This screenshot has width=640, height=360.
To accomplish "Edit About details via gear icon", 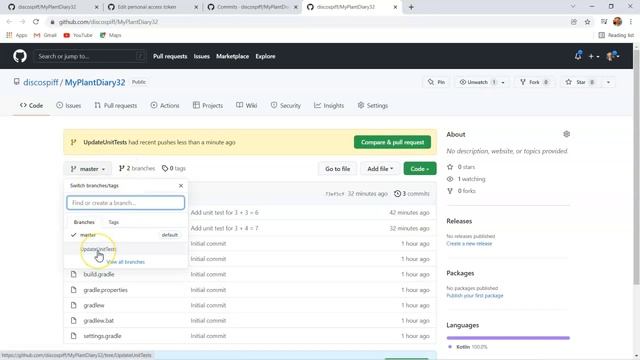I will click(x=567, y=134).
